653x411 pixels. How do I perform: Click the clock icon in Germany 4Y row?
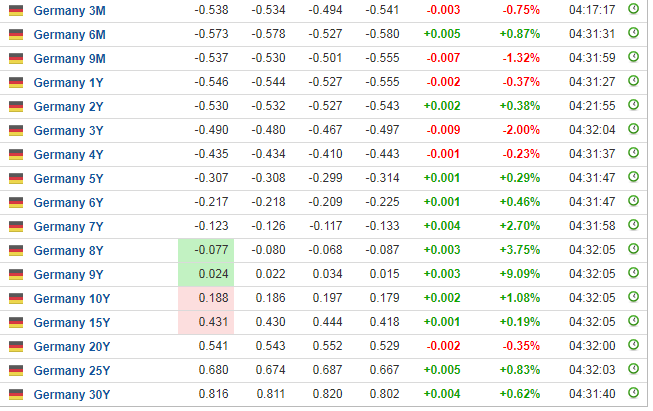coord(633,152)
